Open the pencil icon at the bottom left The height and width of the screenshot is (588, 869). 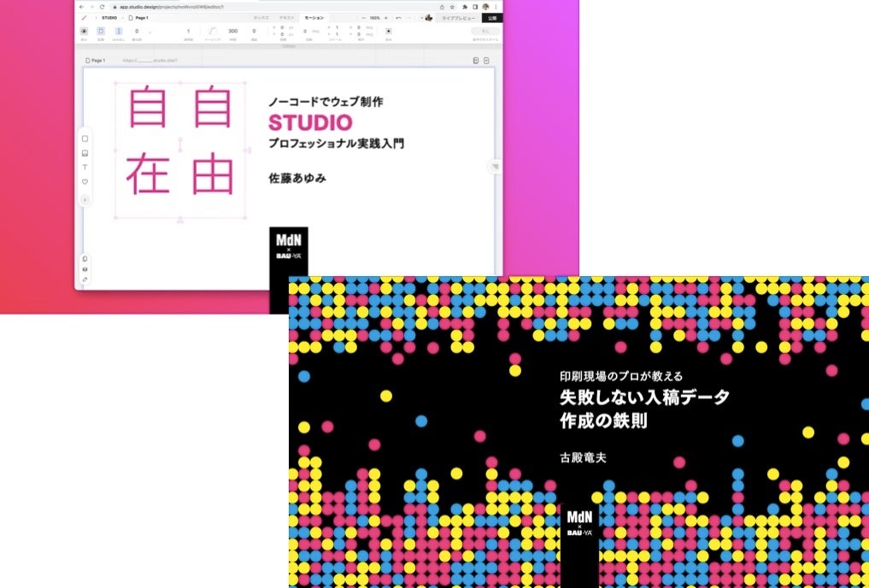(85, 279)
